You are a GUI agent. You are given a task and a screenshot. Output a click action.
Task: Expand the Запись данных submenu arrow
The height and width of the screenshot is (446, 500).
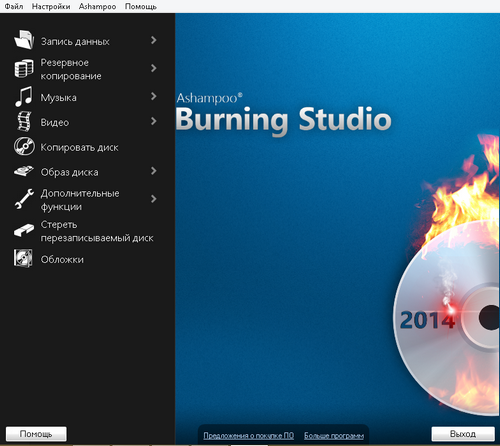(153, 40)
